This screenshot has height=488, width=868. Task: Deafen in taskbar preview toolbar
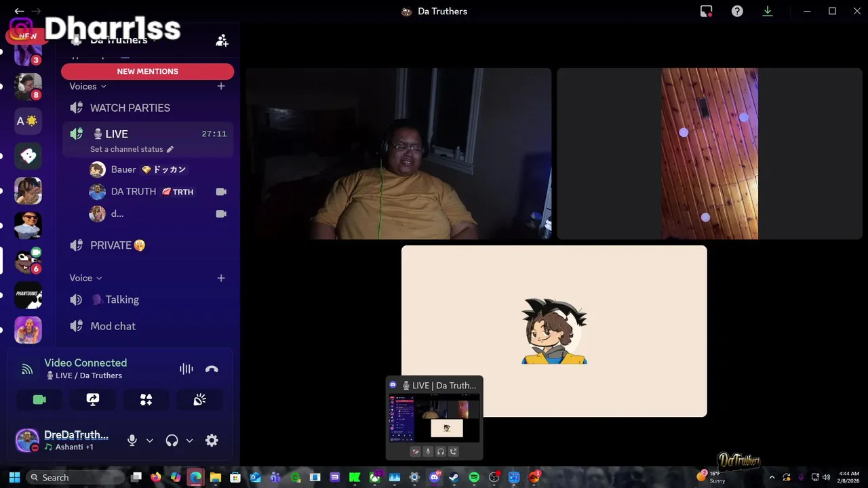(x=441, y=451)
